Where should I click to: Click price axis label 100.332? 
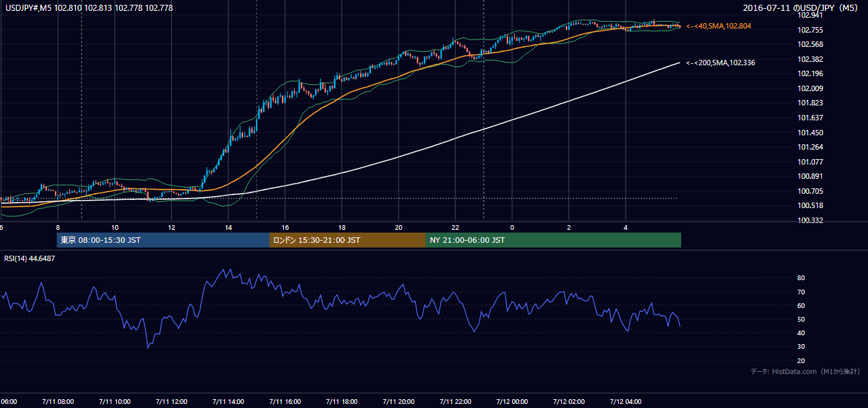click(810, 220)
